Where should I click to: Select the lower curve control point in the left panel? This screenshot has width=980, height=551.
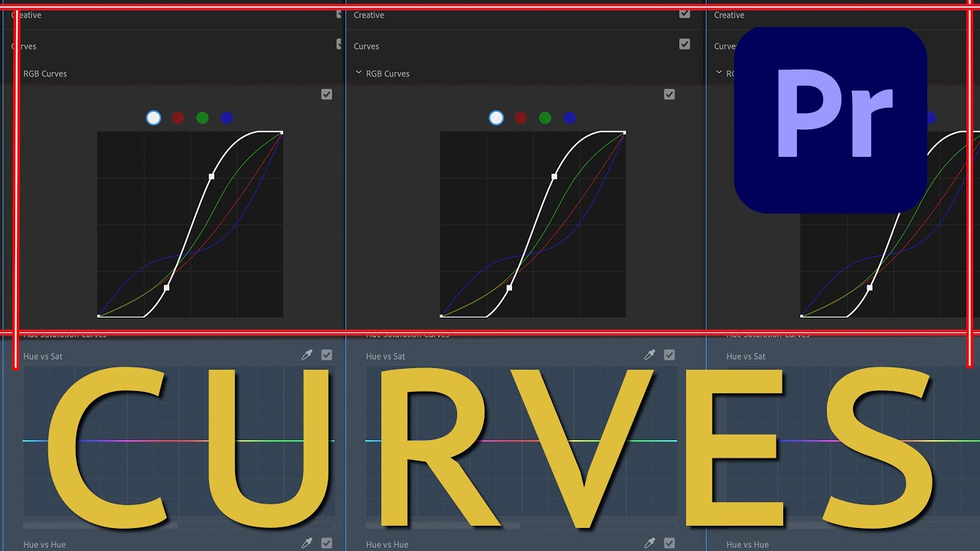tap(167, 289)
